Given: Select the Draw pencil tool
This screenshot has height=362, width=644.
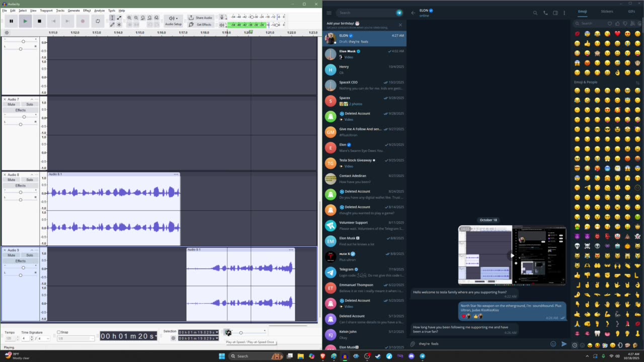Looking at the screenshot, I should 112,24.
